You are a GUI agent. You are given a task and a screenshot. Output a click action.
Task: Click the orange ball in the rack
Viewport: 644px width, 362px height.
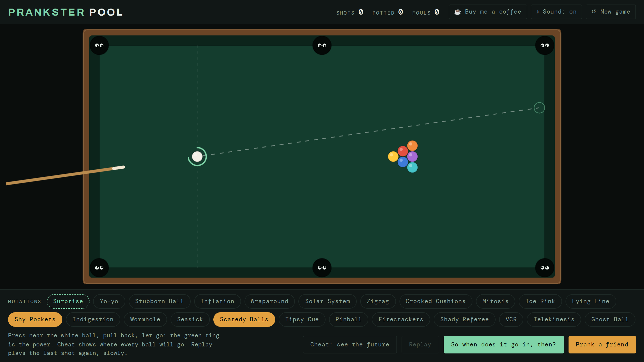(x=412, y=146)
